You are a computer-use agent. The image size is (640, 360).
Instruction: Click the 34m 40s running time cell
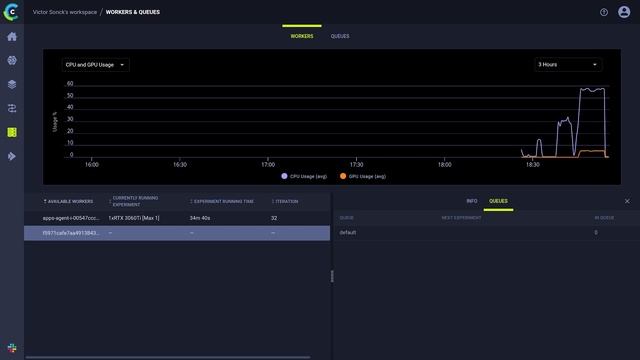200,218
